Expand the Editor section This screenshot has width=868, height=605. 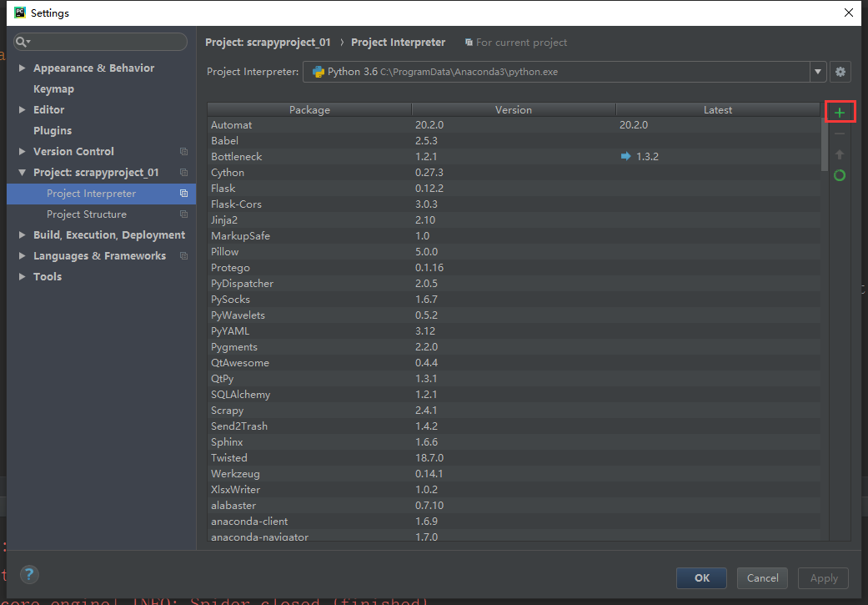[23, 109]
